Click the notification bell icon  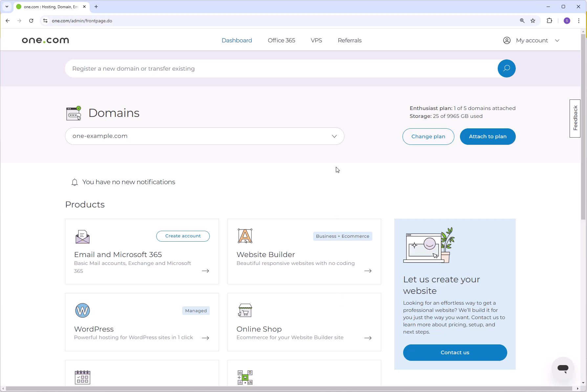click(x=75, y=182)
